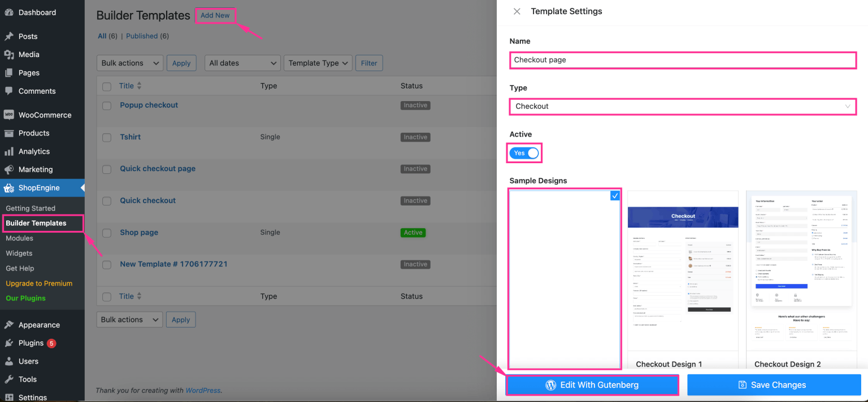Switch to the Published templates view
The height and width of the screenshot is (402, 868).
point(142,36)
